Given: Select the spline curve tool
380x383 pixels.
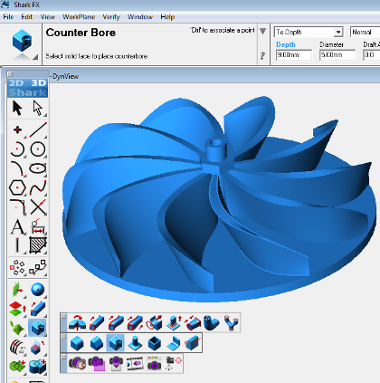Looking at the screenshot, I should (38, 188).
